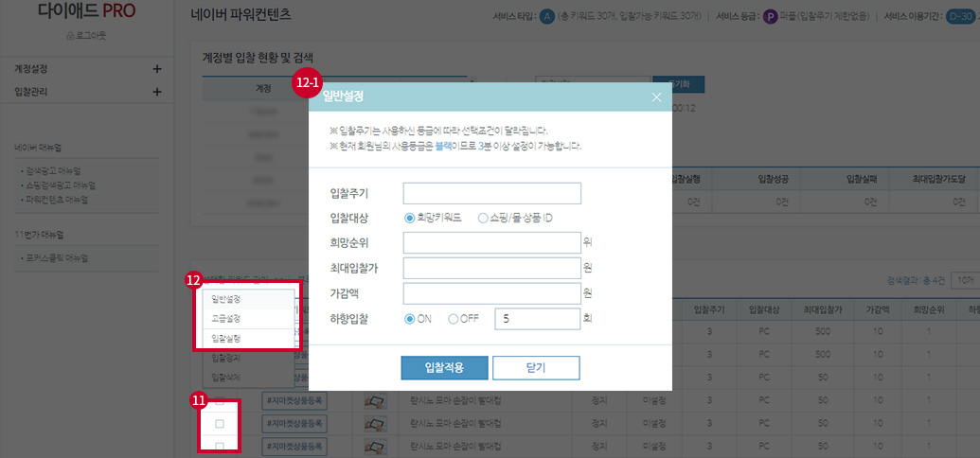The width and height of the screenshot is (980, 458).
Task: Set 하향입찰 to OFF
Action: (x=454, y=319)
